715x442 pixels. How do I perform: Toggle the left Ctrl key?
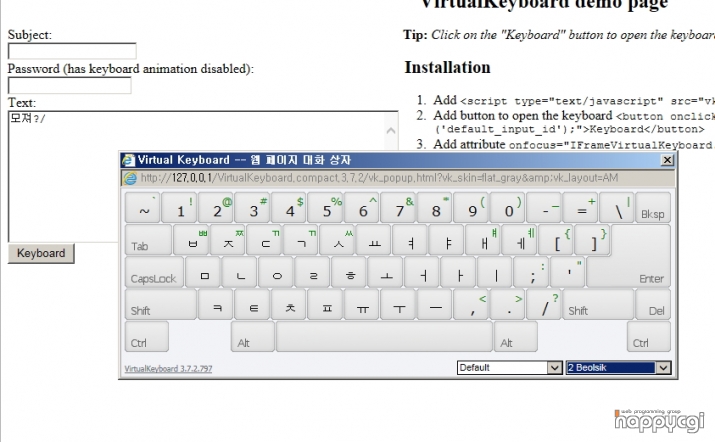click(147, 337)
